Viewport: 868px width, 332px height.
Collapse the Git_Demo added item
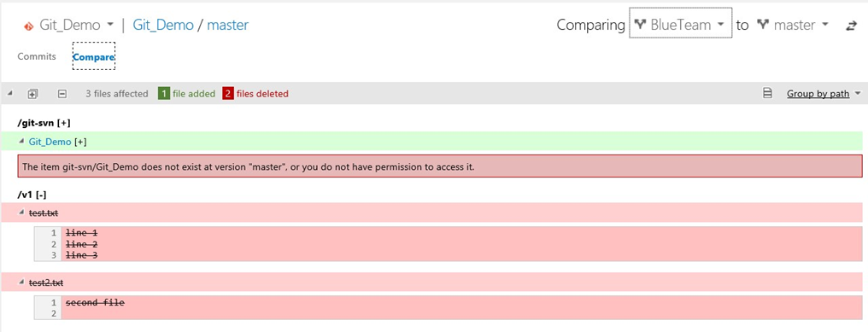(21, 142)
